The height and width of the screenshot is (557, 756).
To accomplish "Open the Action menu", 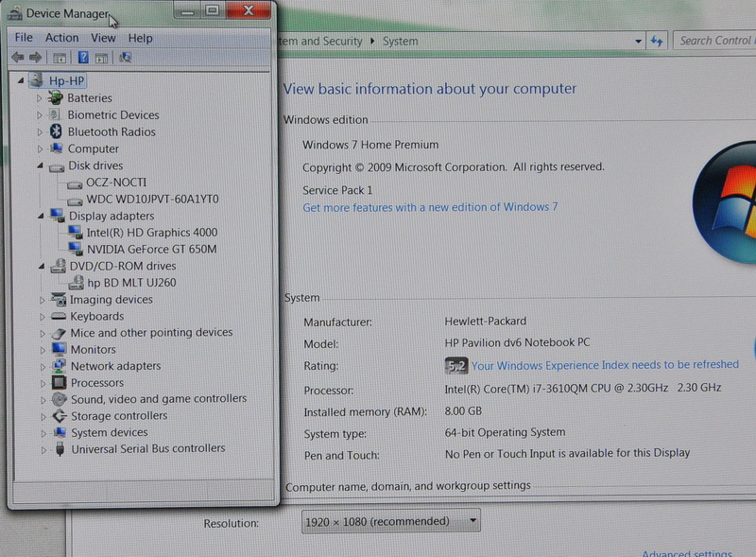I will [x=61, y=38].
